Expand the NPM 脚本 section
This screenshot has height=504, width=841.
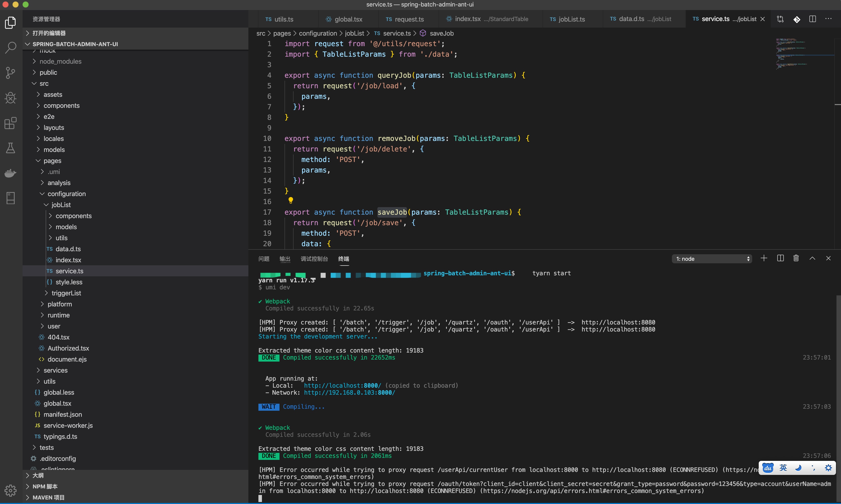point(45,486)
